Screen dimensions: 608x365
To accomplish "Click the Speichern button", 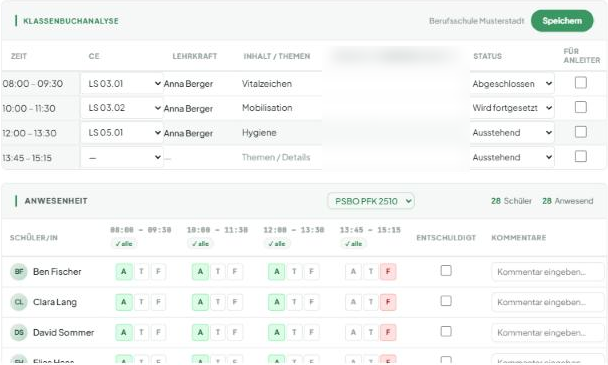I will pyautogui.click(x=562, y=21).
